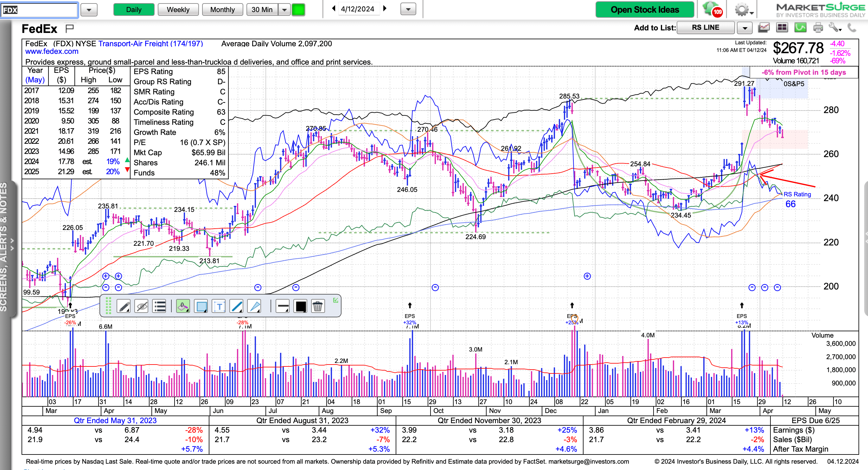Click the print chart icon
The width and height of the screenshot is (868, 470).
click(x=818, y=28)
